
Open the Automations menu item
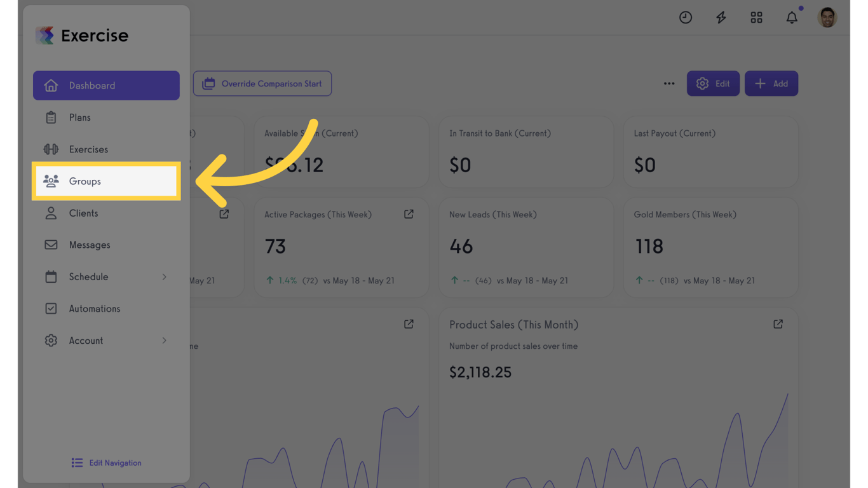click(x=106, y=309)
